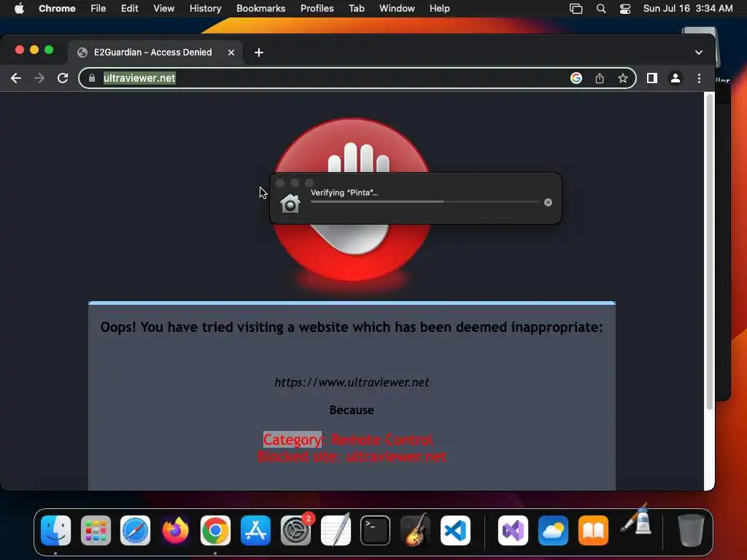Open Books from the Dock
This screenshot has width=747, height=560.
(593, 530)
